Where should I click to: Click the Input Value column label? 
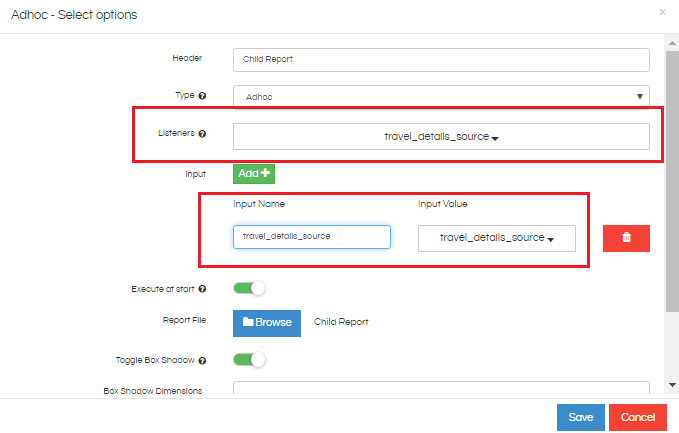click(443, 204)
